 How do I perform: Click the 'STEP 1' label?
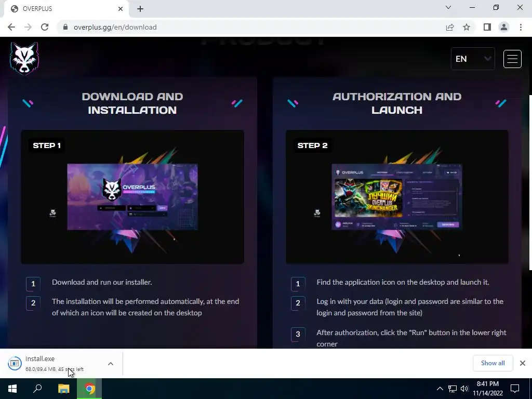47,145
